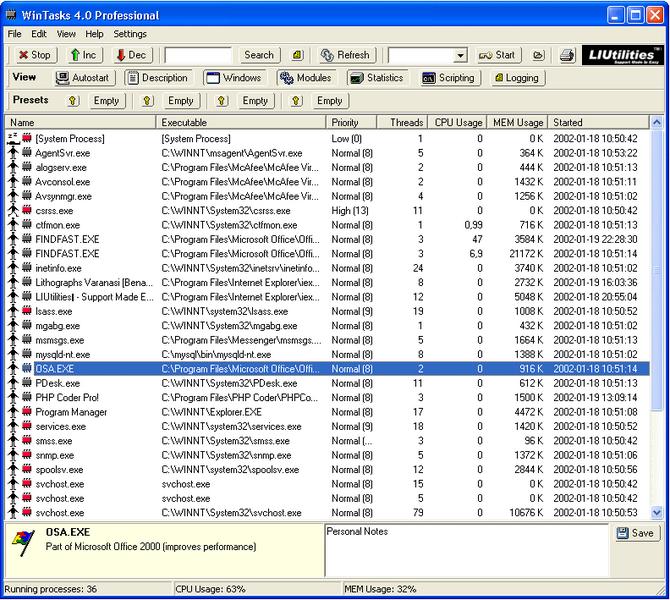The height and width of the screenshot is (600, 670).
Task: Select the PHP Coder Pro! process
Action: click(67, 398)
